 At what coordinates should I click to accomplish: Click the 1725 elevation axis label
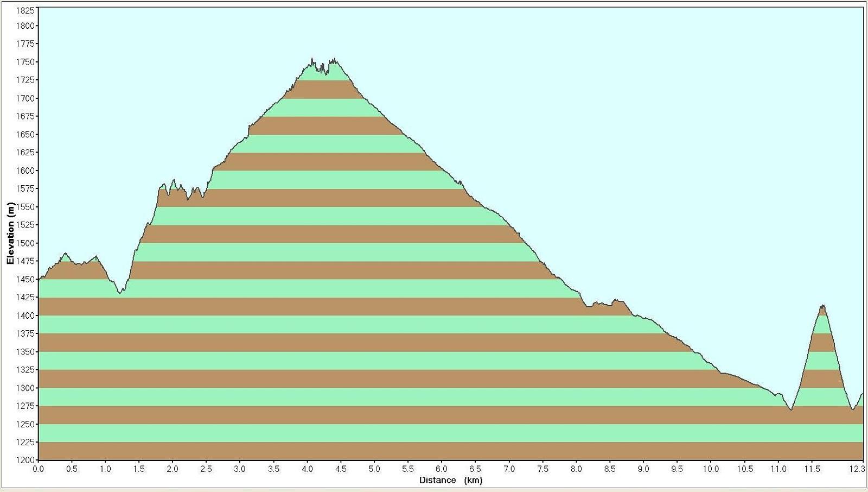tap(25, 80)
